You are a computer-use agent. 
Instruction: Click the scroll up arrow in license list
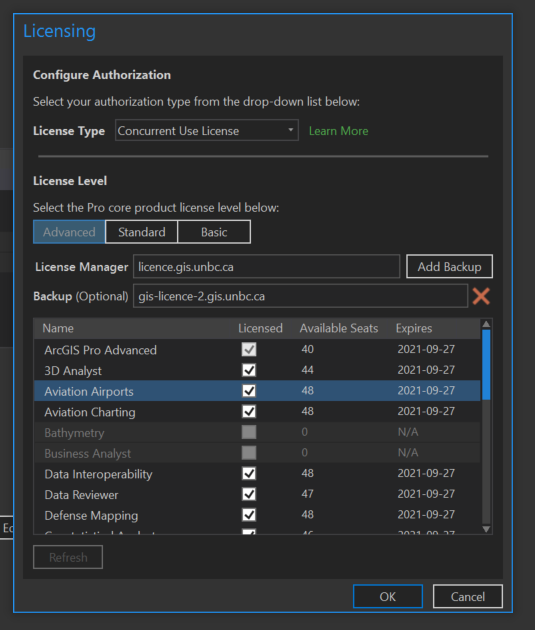(486, 324)
